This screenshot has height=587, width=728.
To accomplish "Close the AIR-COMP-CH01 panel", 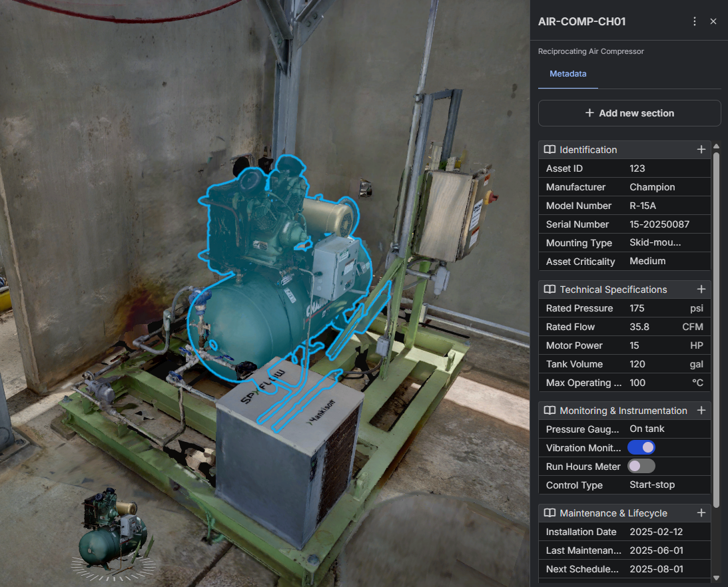I will click(x=713, y=21).
